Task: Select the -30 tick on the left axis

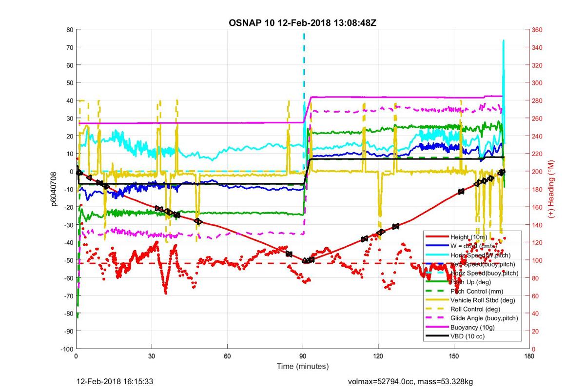Action: click(69, 225)
